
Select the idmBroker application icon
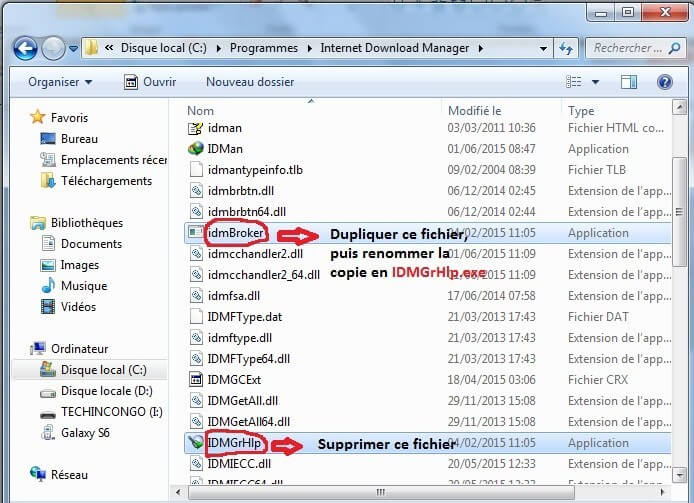point(195,232)
